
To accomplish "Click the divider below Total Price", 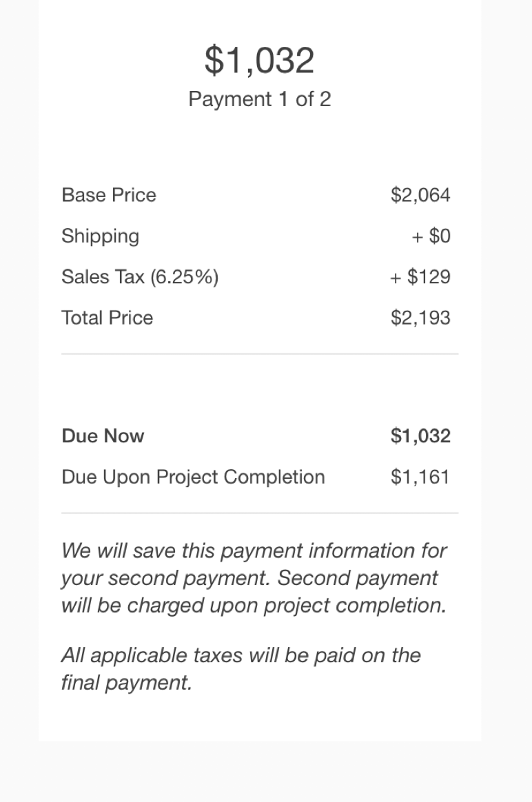I will (260, 353).
